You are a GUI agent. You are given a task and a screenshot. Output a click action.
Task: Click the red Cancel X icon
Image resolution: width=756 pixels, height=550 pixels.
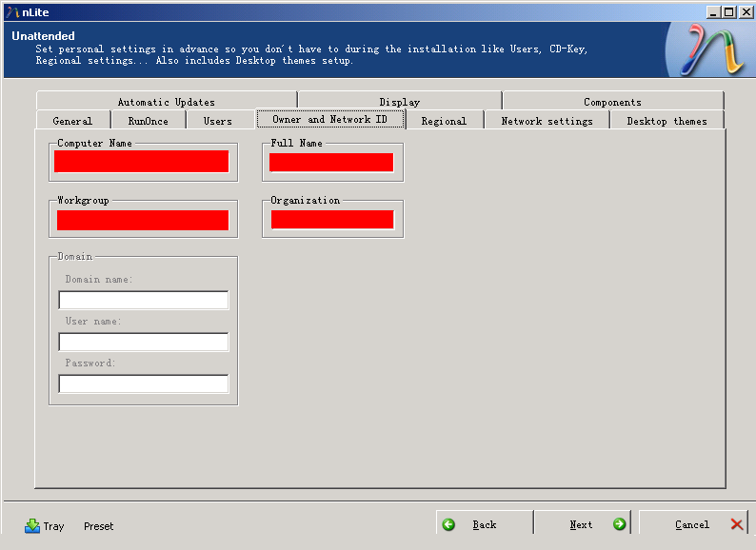click(737, 524)
